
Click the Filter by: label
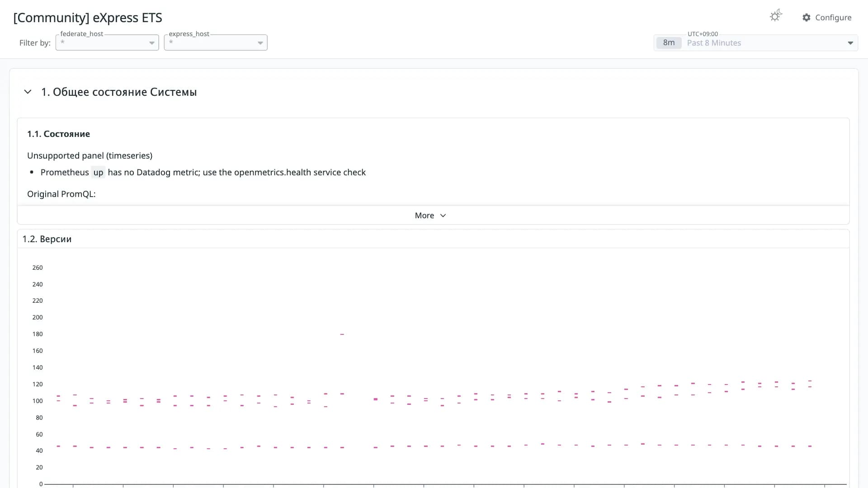(x=35, y=43)
